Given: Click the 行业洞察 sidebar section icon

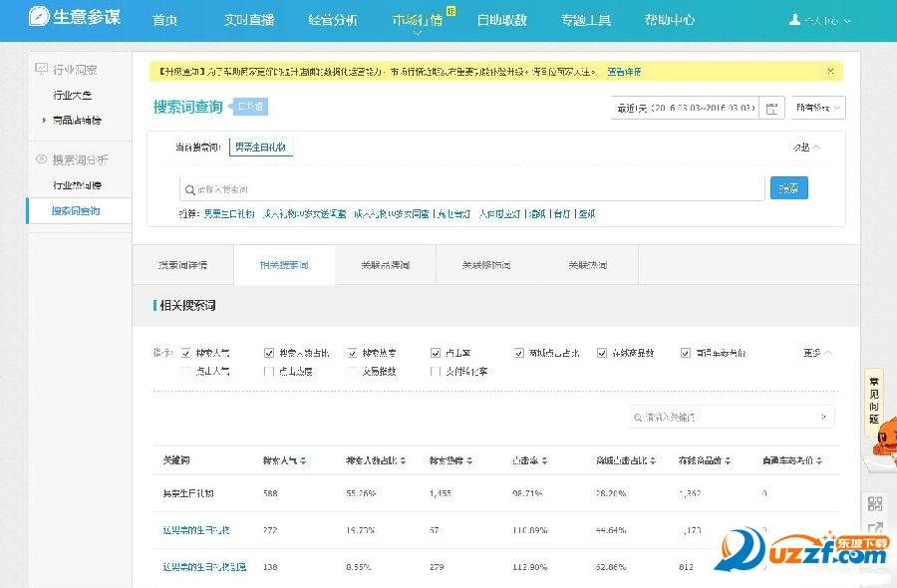Looking at the screenshot, I should click(x=41, y=69).
